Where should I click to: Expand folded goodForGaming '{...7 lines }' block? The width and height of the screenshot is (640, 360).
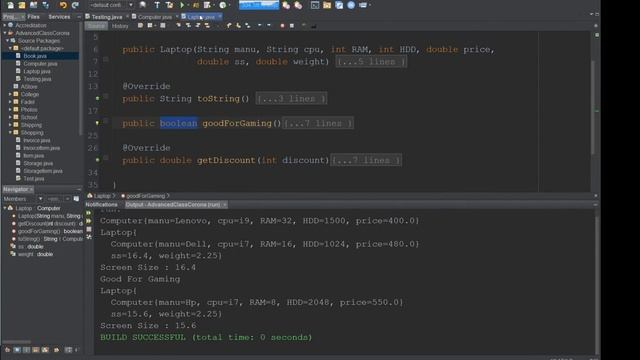(318, 123)
